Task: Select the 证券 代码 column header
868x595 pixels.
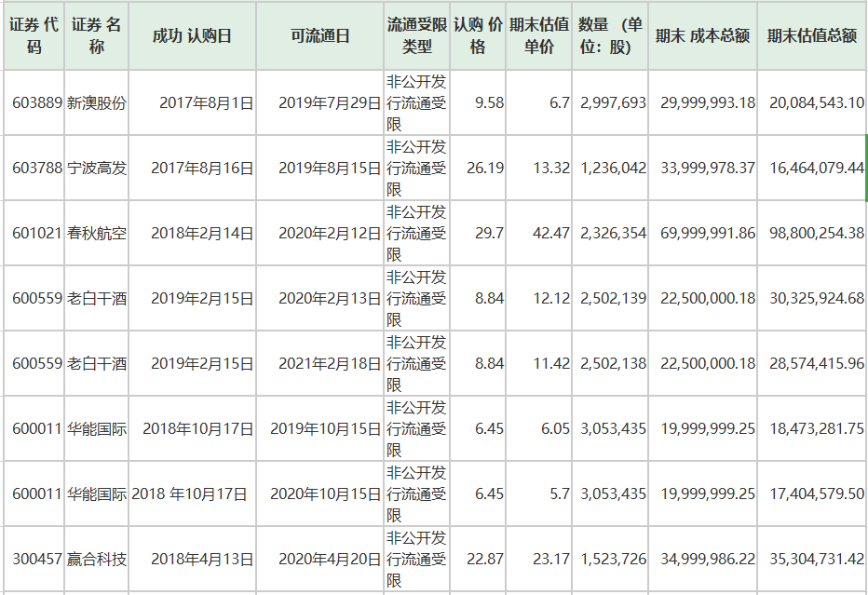Action: pyautogui.click(x=34, y=35)
